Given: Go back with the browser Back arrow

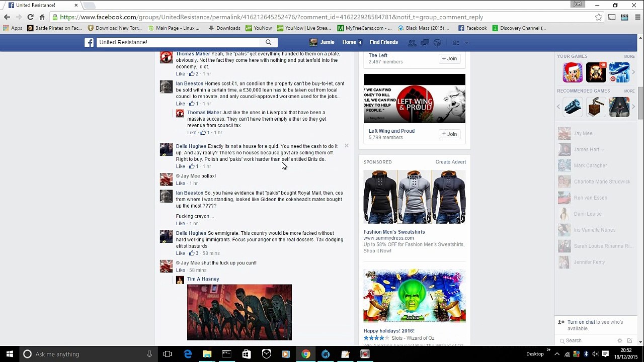Looking at the screenshot, I should coord(7,17).
